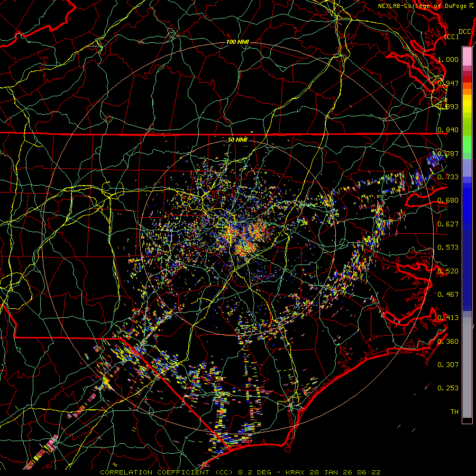Click the 0.680 scale value
Screen dimensions: 476x476
(448, 200)
